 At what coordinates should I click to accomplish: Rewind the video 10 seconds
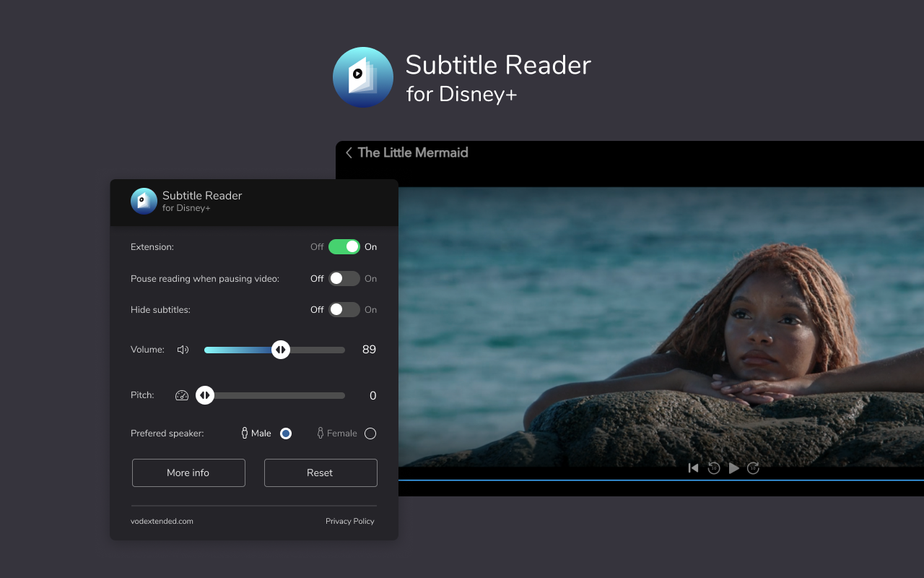(714, 468)
